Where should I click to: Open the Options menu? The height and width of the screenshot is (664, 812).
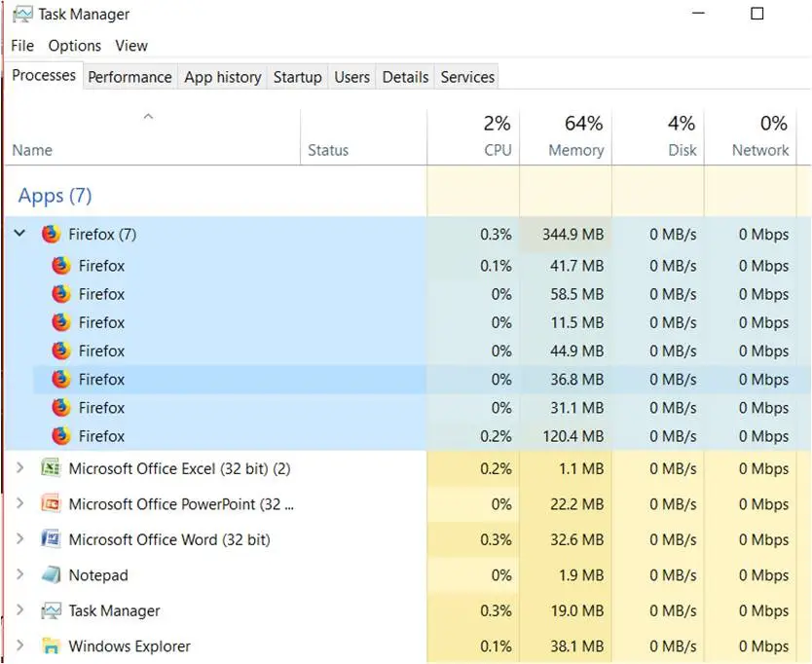tap(75, 46)
